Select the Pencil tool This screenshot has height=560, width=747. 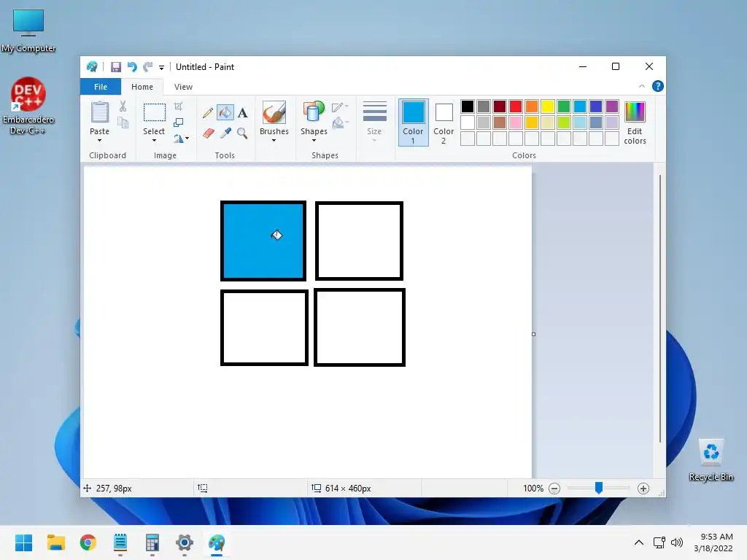pos(208,113)
